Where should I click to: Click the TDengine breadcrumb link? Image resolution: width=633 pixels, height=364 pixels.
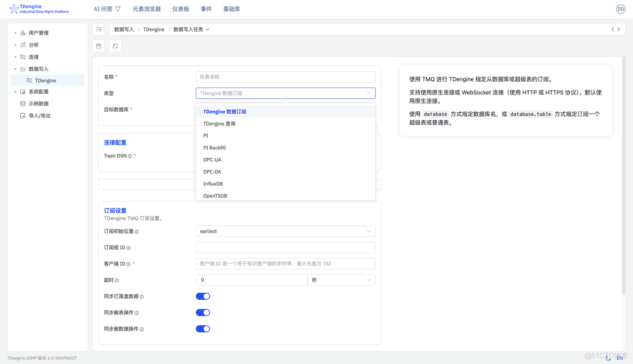coord(154,30)
